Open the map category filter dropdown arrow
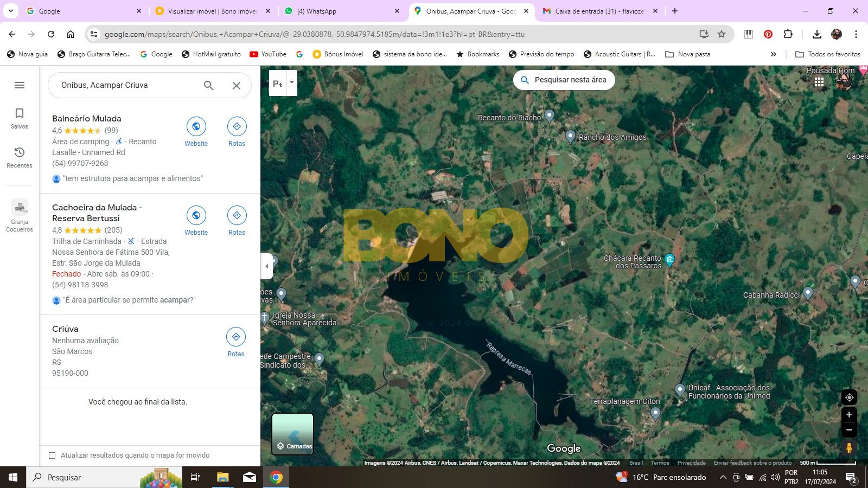The image size is (868, 488). click(292, 83)
